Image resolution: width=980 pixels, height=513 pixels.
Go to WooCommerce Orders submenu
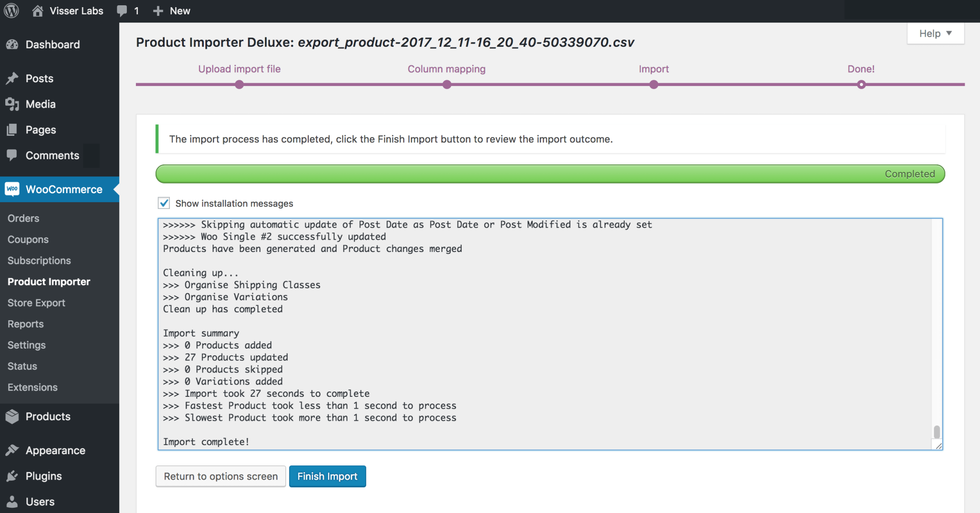point(23,218)
